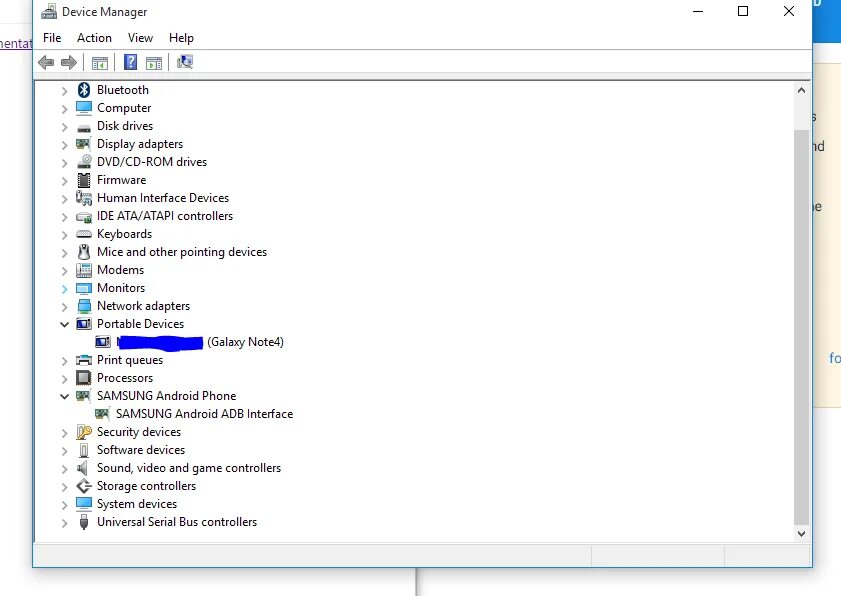Image resolution: width=841 pixels, height=596 pixels.
Task: Expand the Computer node
Action: click(64, 109)
